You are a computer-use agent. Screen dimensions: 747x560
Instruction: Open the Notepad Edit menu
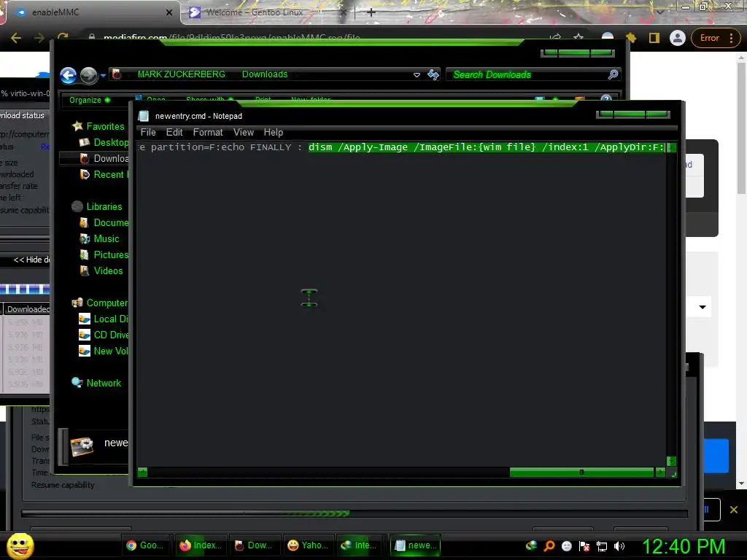174,133
